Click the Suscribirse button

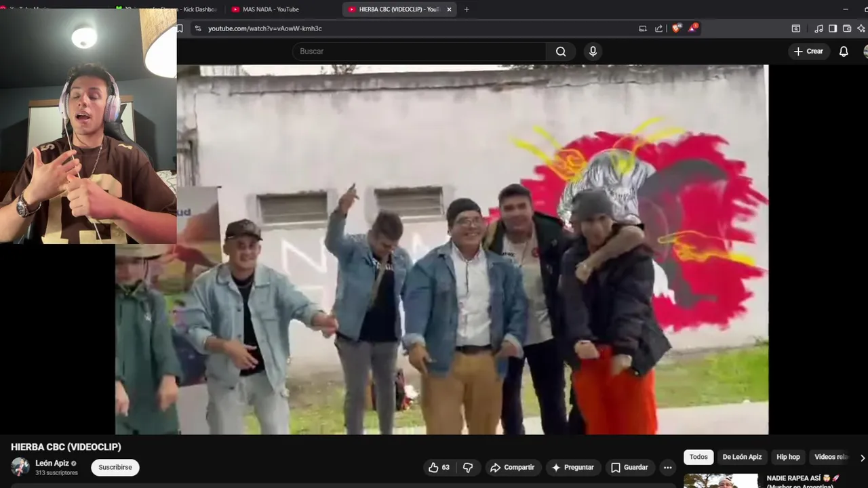click(x=115, y=468)
